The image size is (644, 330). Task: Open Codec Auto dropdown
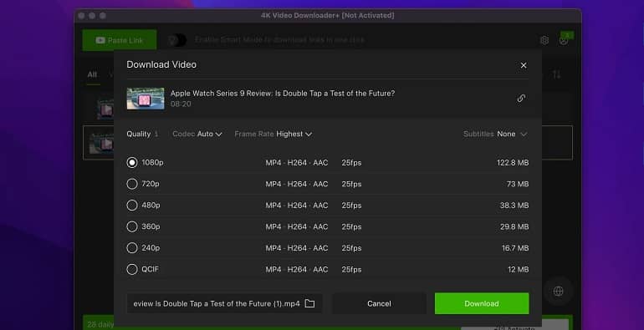[x=197, y=134]
